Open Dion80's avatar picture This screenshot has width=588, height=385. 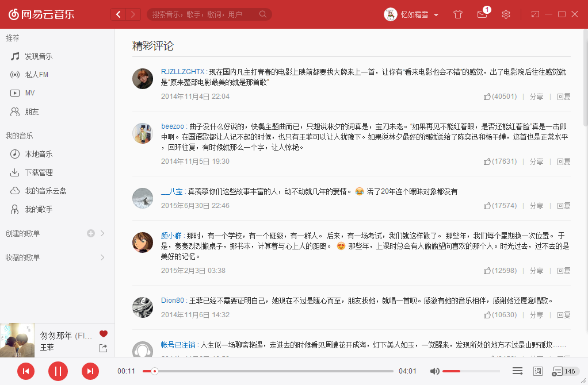[x=143, y=307]
